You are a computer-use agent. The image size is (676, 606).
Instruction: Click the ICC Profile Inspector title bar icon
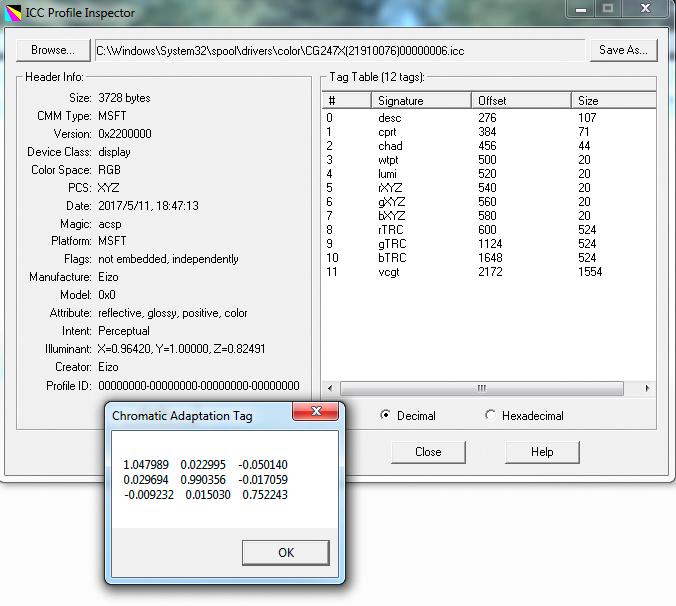pos(13,13)
